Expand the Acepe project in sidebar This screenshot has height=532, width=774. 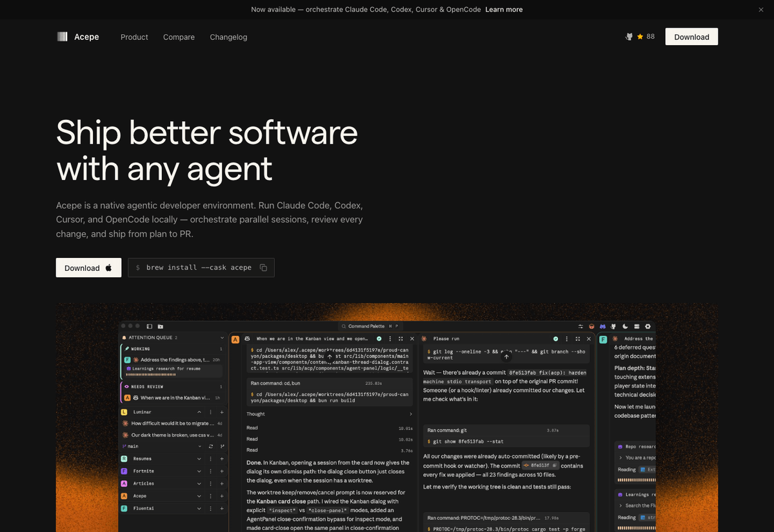pos(199,496)
